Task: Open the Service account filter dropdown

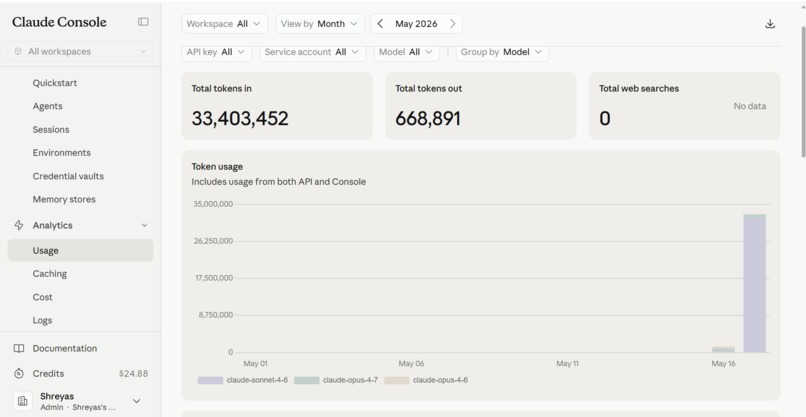Action: [x=313, y=52]
